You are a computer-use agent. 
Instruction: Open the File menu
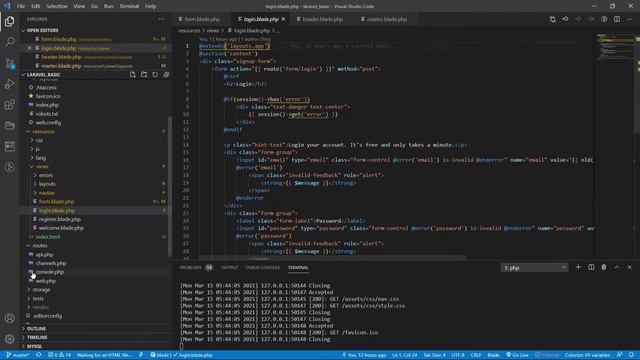pyautogui.click(x=21, y=6)
